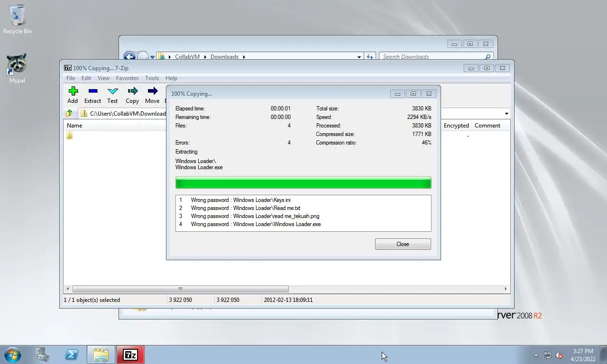Select error row 'Windows Loader\Read me.txt'
Viewport: 607px width, 364px height.
303,208
